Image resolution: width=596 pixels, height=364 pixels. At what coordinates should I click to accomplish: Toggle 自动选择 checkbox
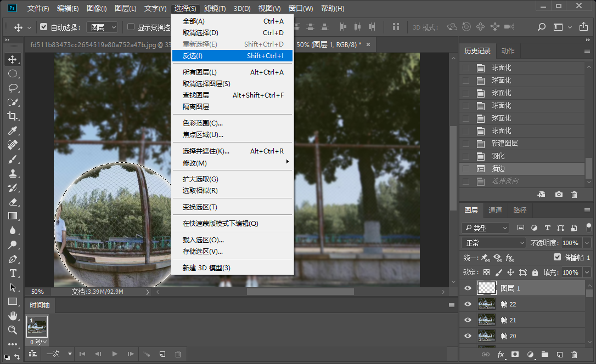point(44,27)
